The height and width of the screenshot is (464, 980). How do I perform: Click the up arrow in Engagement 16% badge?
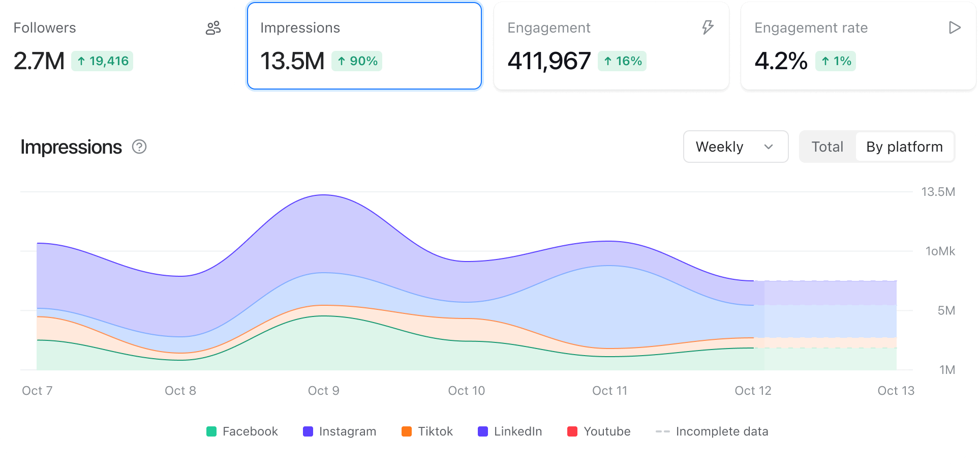tap(608, 61)
